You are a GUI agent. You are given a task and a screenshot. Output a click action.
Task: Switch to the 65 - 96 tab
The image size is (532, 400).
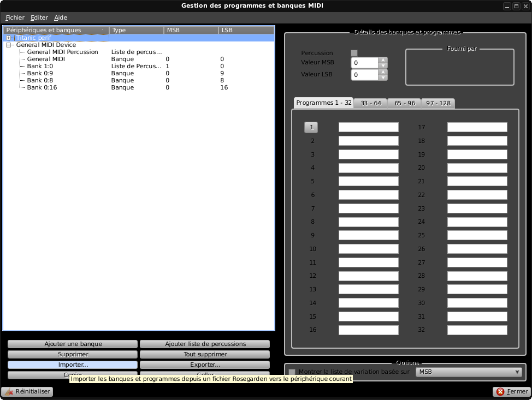click(x=404, y=103)
